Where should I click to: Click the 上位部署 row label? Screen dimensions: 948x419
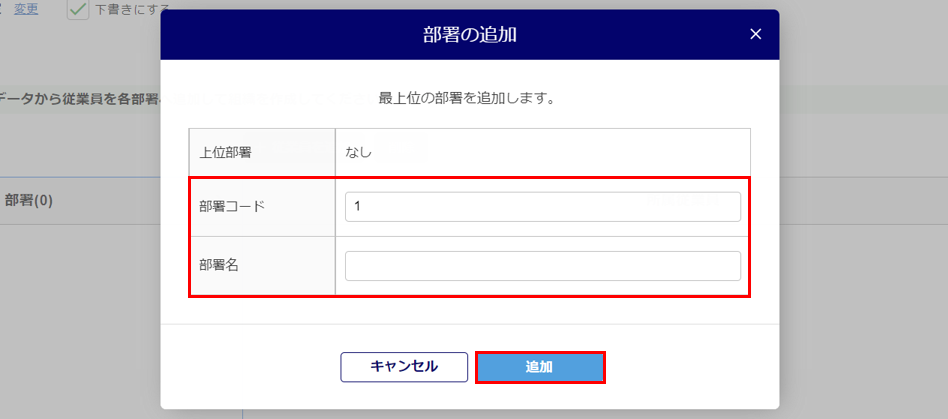pos(225,153)
